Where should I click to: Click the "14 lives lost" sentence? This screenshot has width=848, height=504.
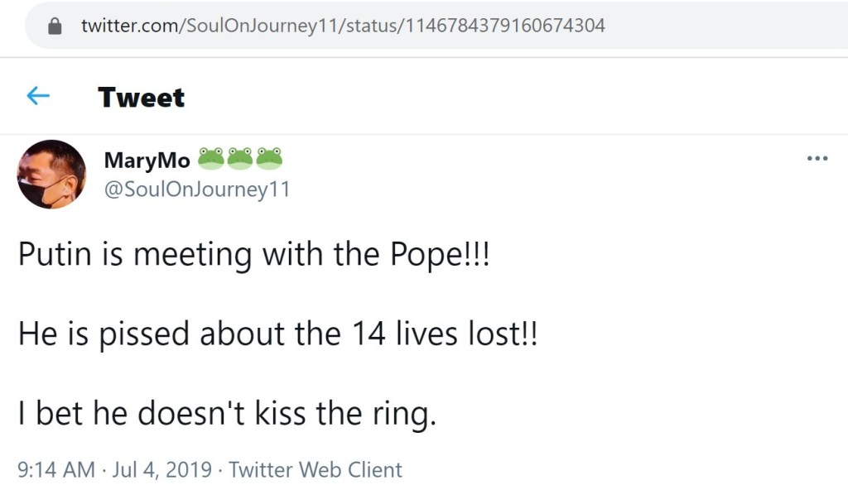pyautogui.click(x=277, y=334)
